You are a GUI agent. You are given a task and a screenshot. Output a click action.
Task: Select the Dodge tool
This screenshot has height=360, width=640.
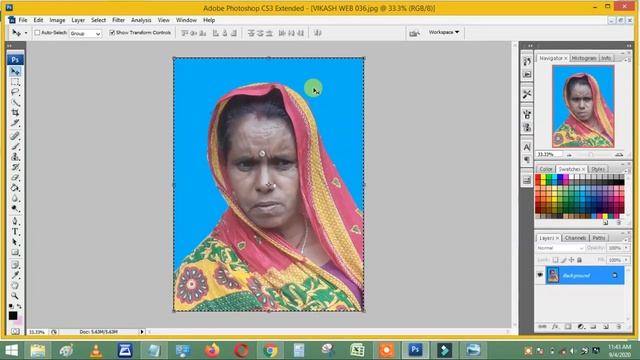pyautogui.click(x=15, y=208)
